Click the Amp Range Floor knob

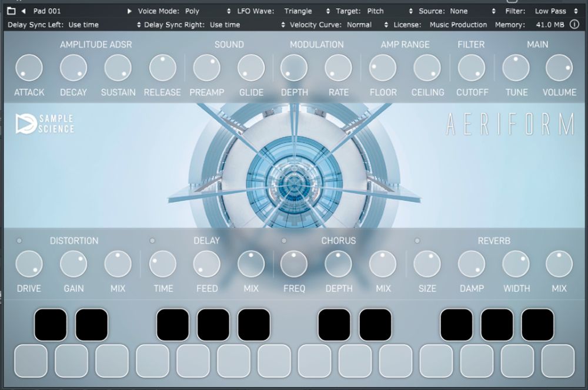[x=383, y=68]
